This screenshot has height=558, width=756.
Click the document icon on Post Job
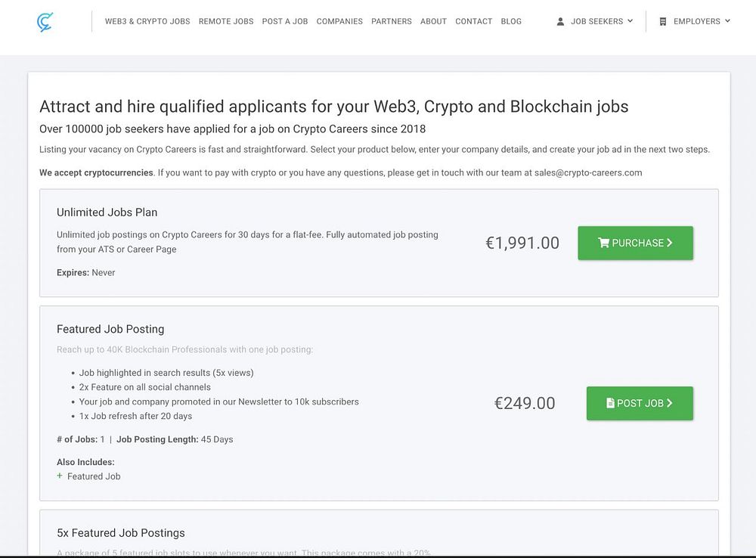(610, 403)
